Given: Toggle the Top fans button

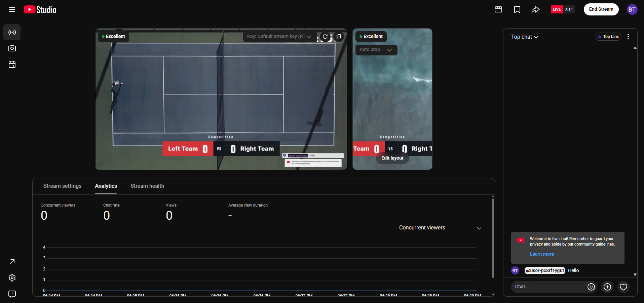Looking at the screenshot, I should tap(608, 37).
